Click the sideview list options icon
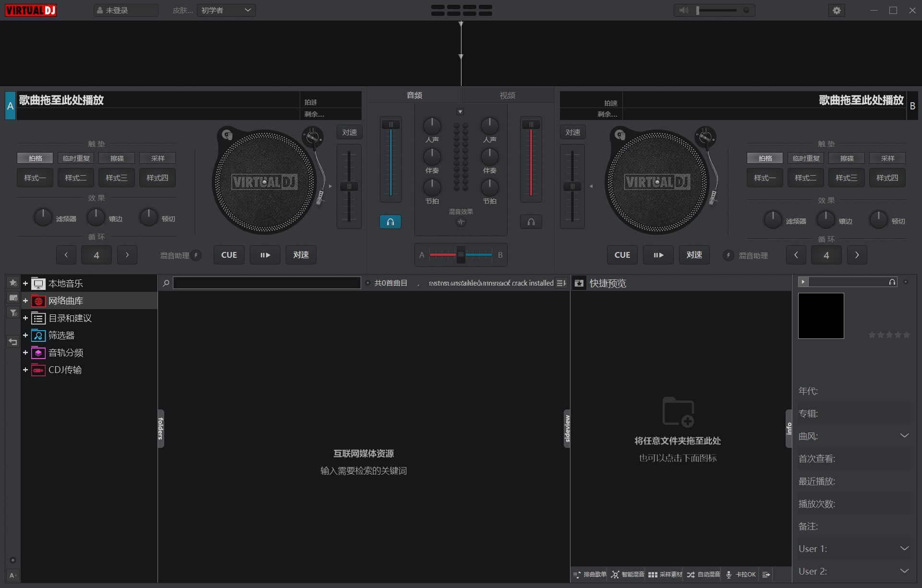 766,575
